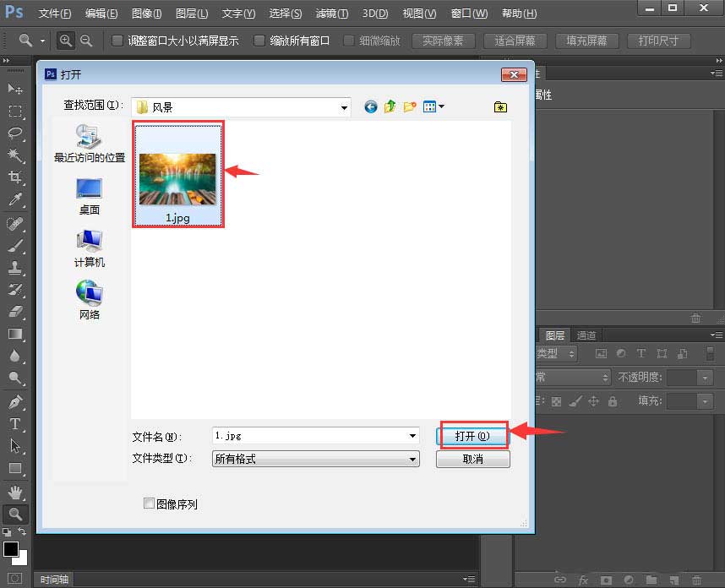
Task: Click the 打开 button
Action: point(472,436)
